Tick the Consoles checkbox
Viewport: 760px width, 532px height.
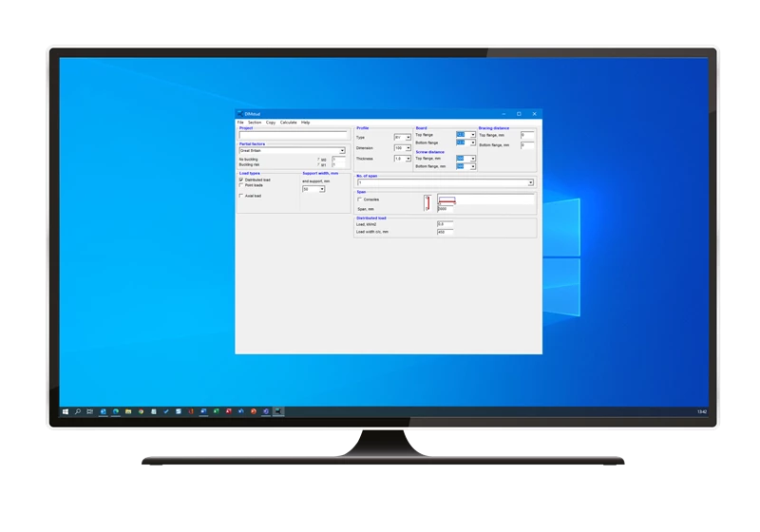pyautogui.click(x=359, y=199)
